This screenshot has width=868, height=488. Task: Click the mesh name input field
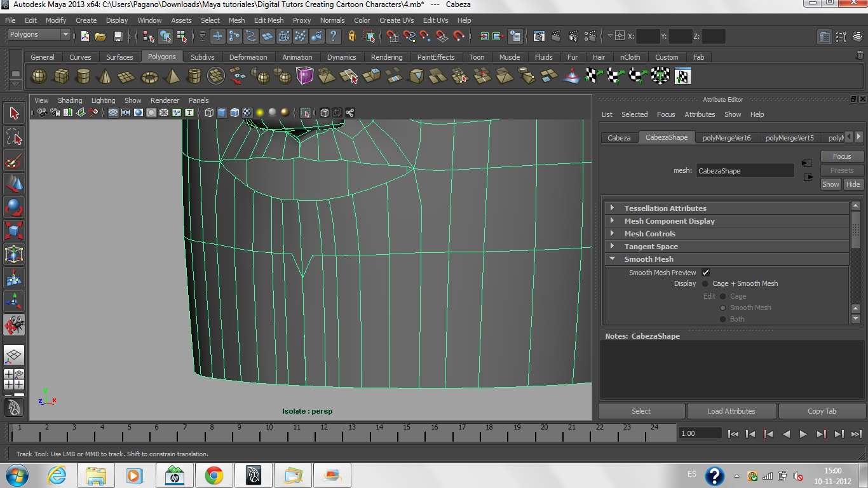(x=745, y=171)
